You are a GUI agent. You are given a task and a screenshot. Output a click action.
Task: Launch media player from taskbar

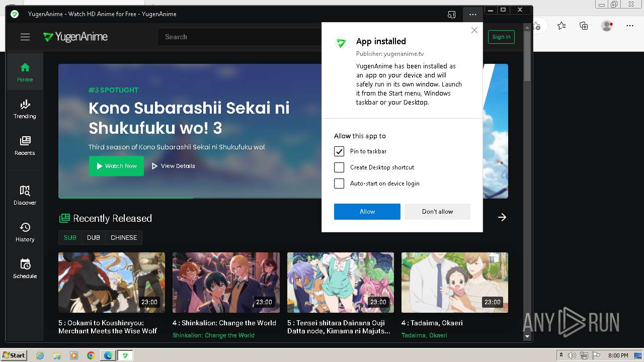pyautogui.click(x=74, y=355)
